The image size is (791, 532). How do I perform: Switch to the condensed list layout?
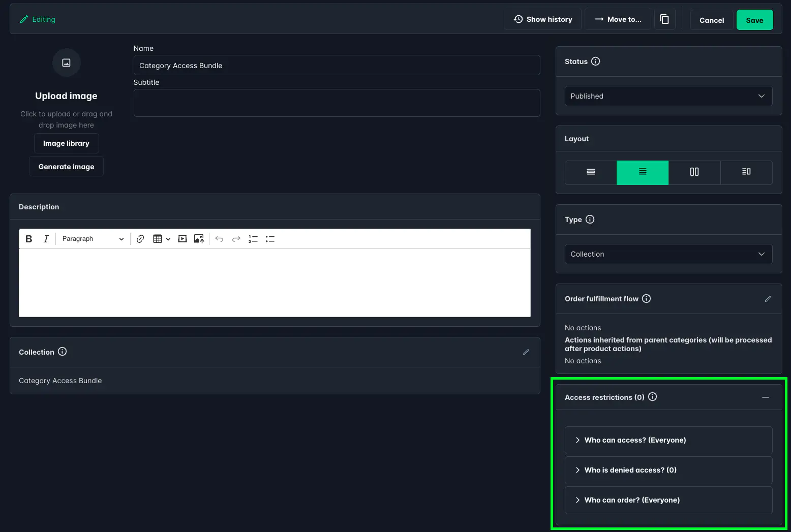click(590, 173)
